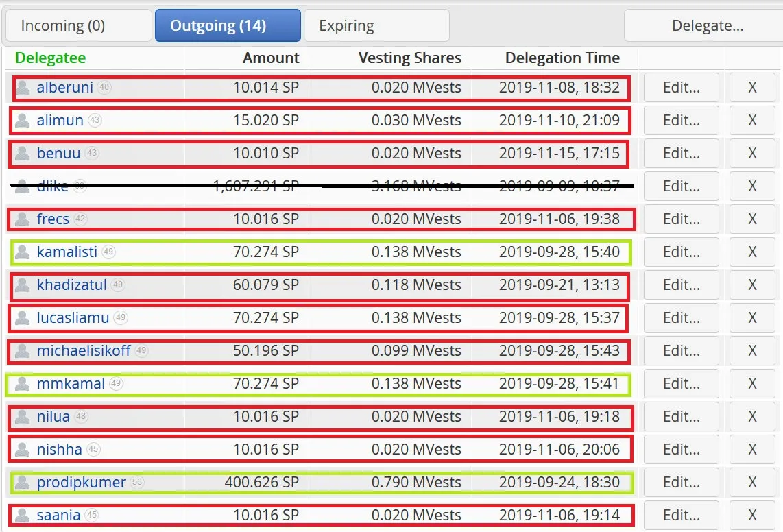The height and width of the screenshot is (532, 783).
Task: Sort by Vesting Shares column header
Action: 410,58
